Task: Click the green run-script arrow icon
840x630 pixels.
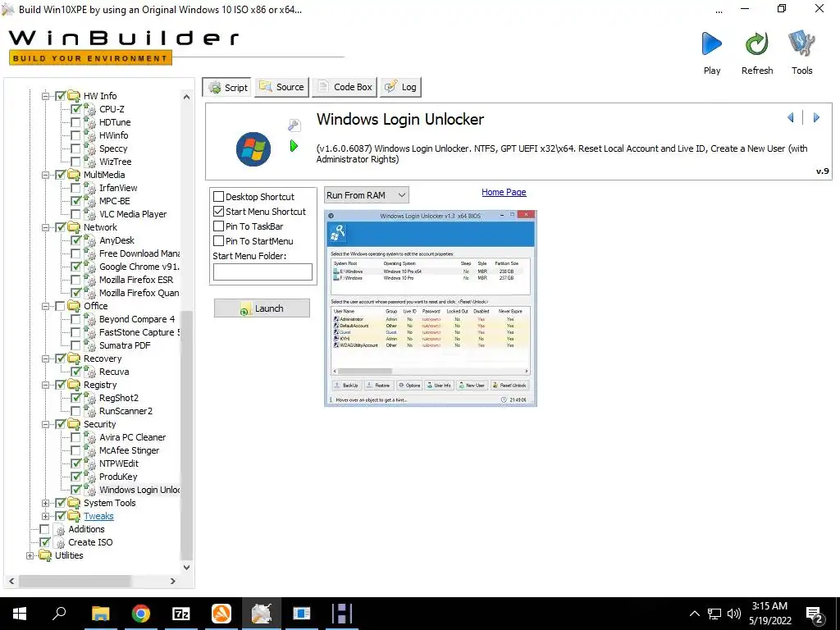Action: tap(294, 146)
